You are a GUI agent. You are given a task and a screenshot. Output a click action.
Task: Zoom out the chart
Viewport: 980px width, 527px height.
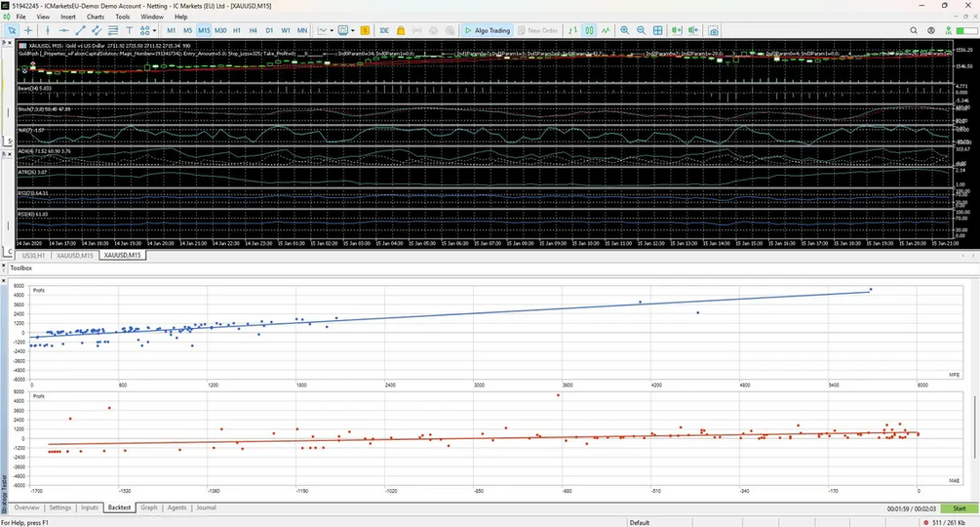click(x=642, y=30)
